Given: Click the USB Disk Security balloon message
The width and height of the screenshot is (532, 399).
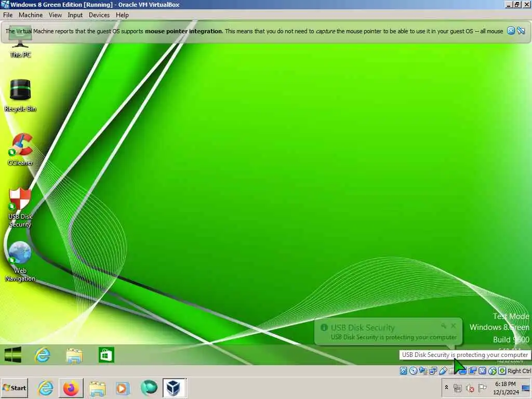Looking at the screenshot, I should 394,337.
